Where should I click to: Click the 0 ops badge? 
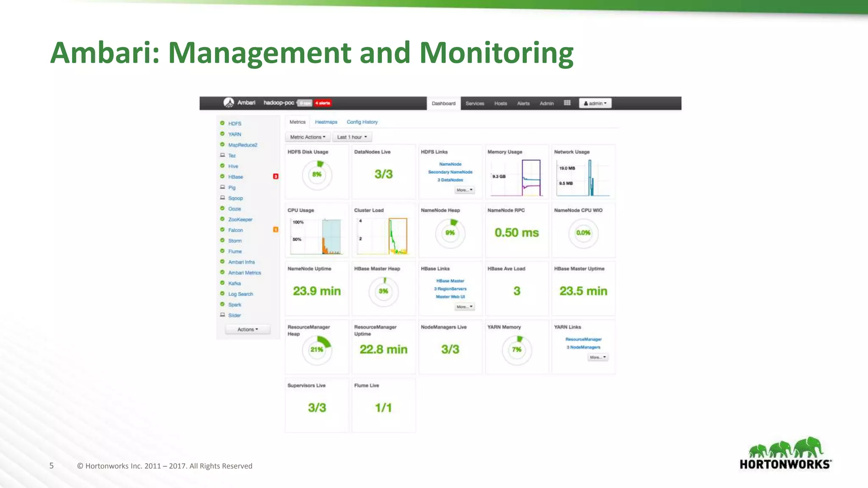click(305, 103)
